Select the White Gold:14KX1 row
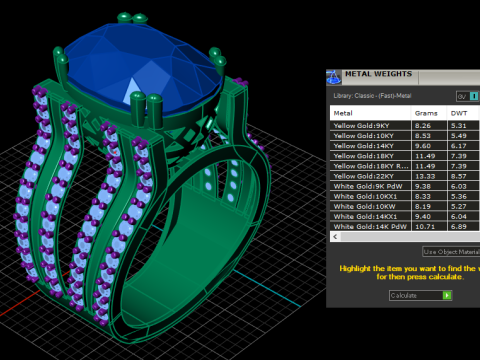This screenshot has width=480, height=360. click(x=405, y=216)
